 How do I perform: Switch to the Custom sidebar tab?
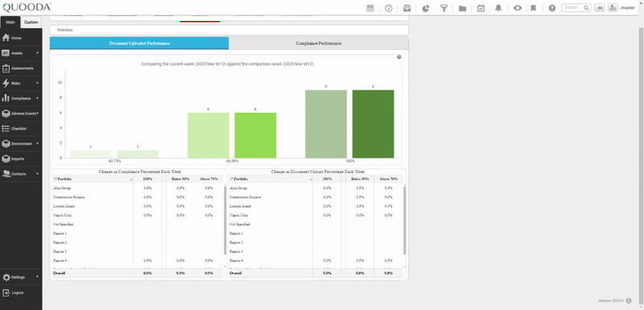pyautogui.click(x=31, y=23)
